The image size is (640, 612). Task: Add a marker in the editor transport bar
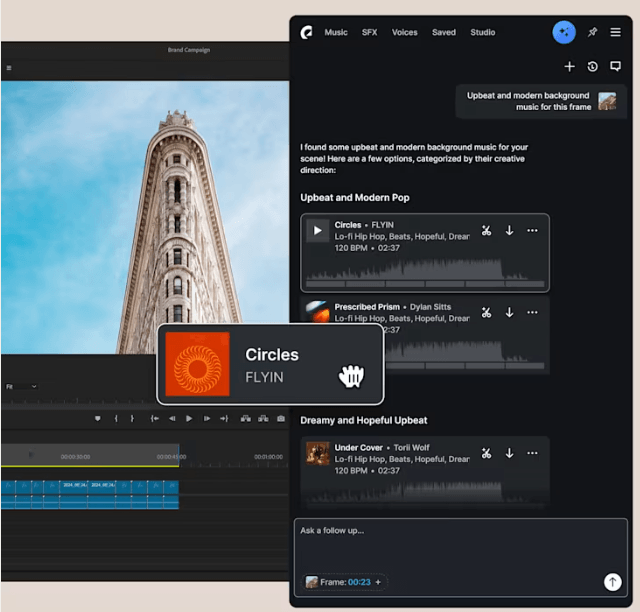98,418
